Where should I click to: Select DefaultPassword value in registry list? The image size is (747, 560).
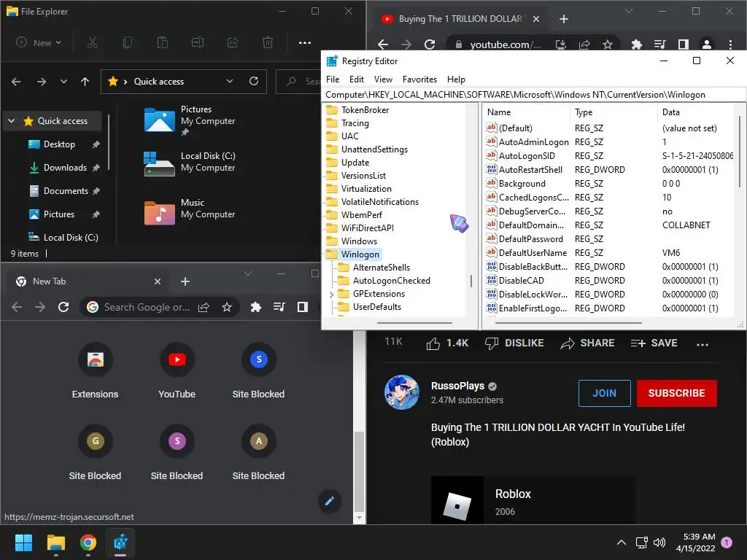click(531, 239)
